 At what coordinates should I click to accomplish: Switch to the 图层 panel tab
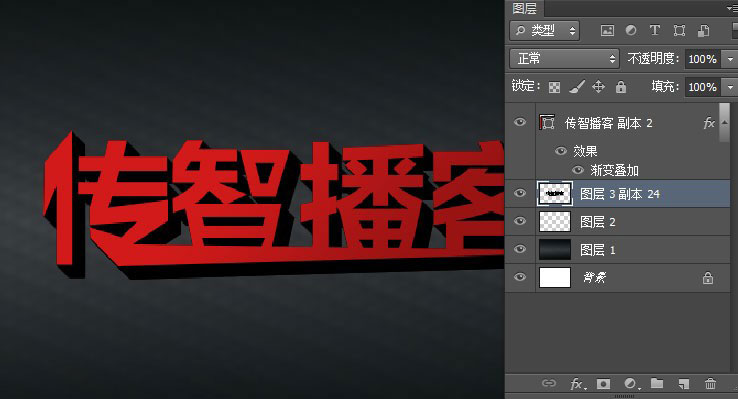point(524,8)
